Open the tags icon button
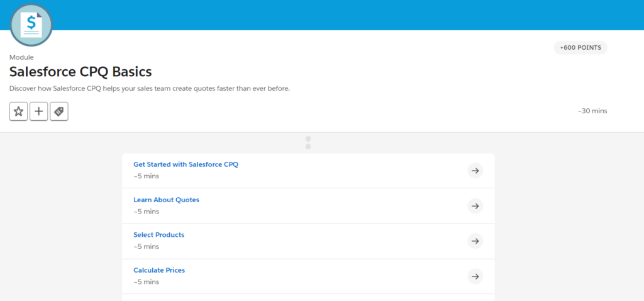This screenshot has height=301, width=644. click(59, 111)
